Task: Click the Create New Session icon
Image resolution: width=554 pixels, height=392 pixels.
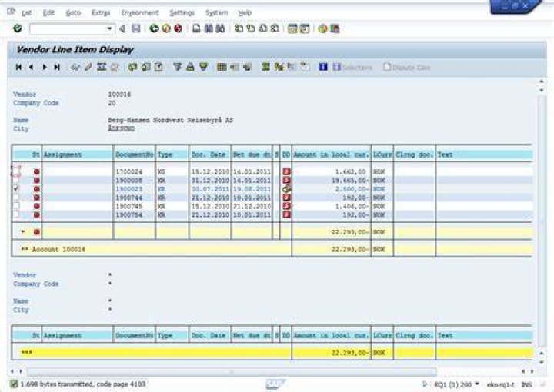Action: [292, 28]
